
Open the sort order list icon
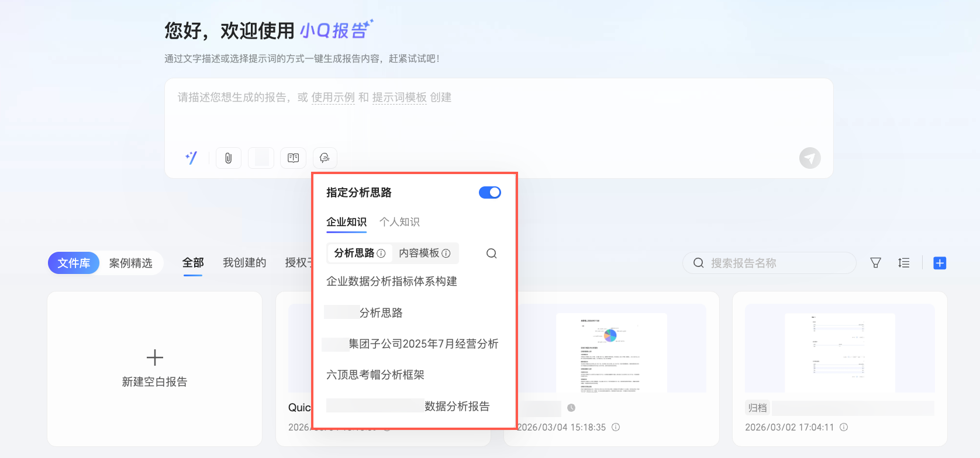pyautogui.click(x=904, y=263)
